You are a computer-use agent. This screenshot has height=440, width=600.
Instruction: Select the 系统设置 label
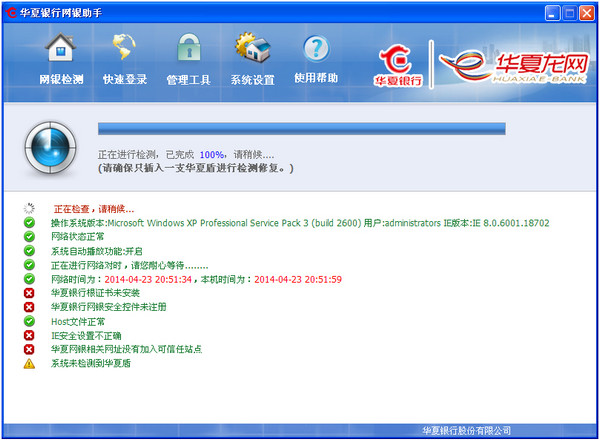point(253,80)
